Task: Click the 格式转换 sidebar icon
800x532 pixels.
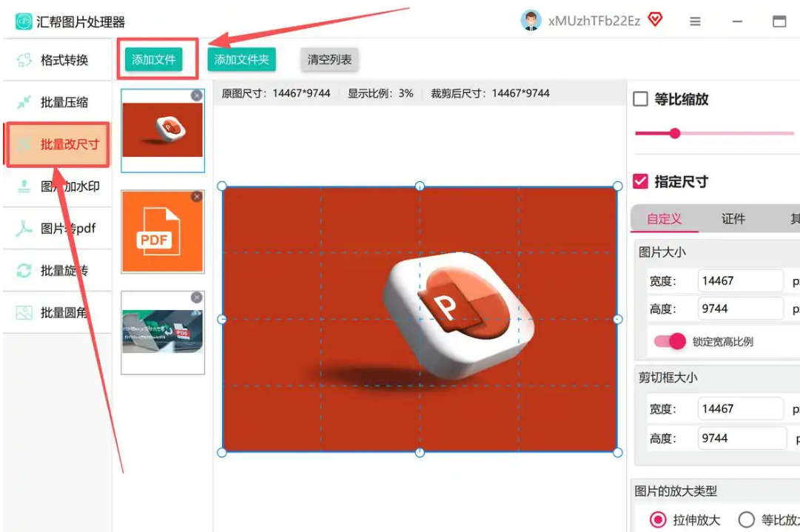Action: [24, 60]
